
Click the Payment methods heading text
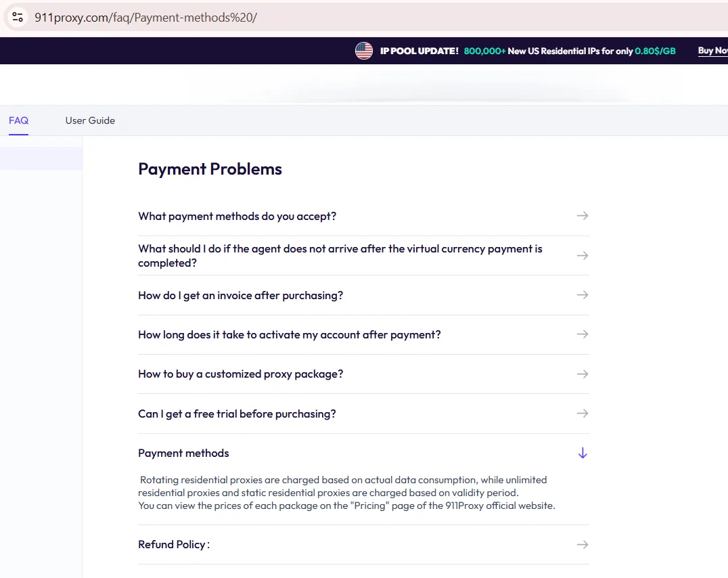pyautogui.click(x=183, y=453)
